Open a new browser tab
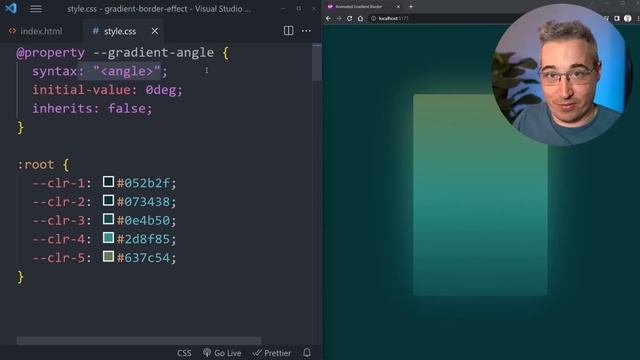This screenshot has height=360, width=640. [x=411, y=7]
